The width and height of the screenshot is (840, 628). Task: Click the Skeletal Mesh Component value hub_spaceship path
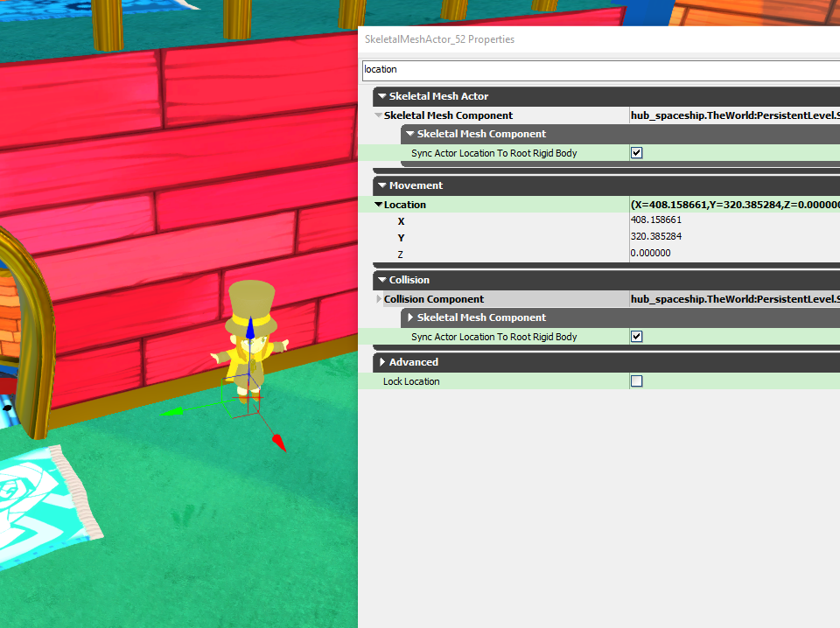point(735,115)
